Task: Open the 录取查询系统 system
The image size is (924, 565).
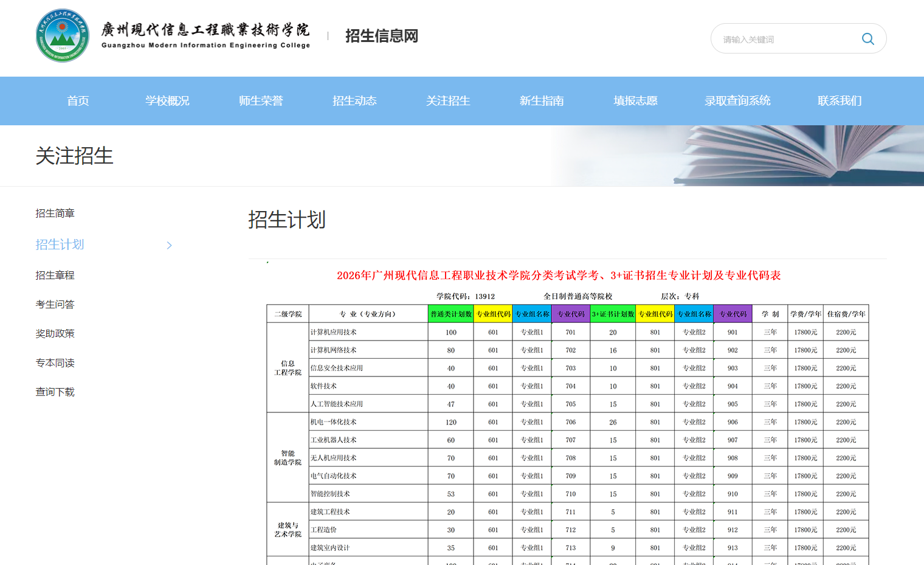Action: tap(737, 100)
